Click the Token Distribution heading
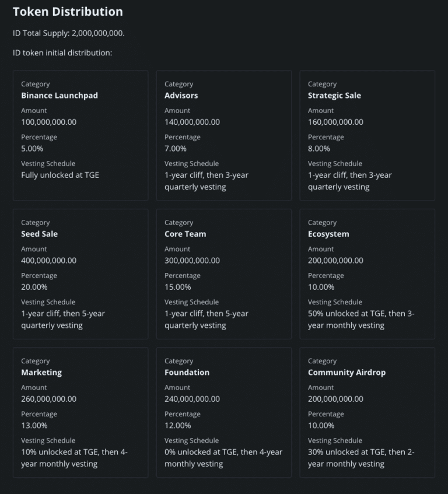Screen dimensions: 448x494 tap(68, 12)
